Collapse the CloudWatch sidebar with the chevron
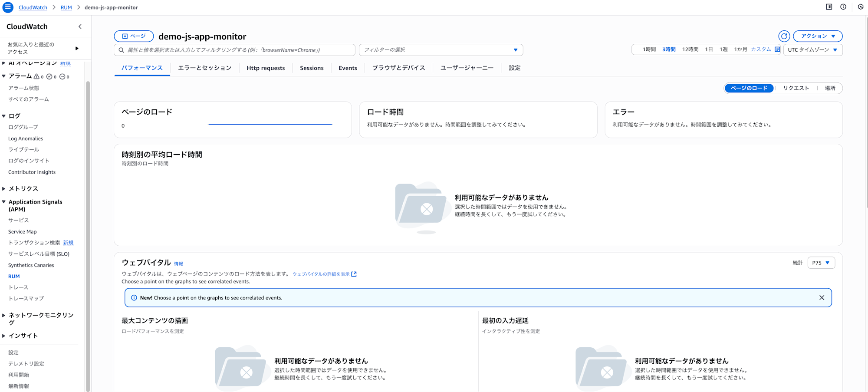Screen dimensions: 868x392 80,26
